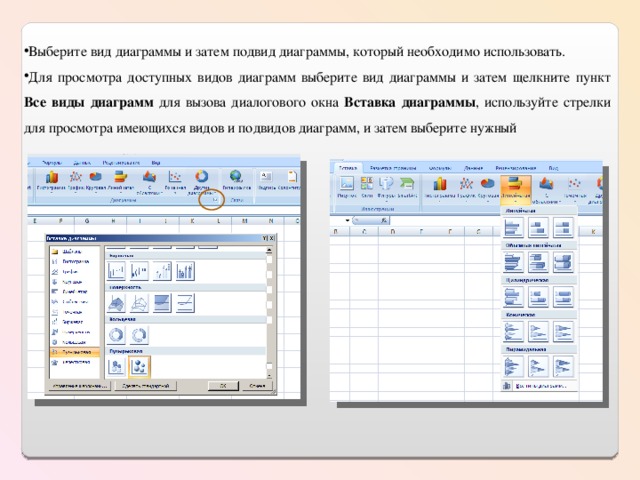
Task: Click Все типы диаграмм at dropdown bottom
Action: click(539, 386)
